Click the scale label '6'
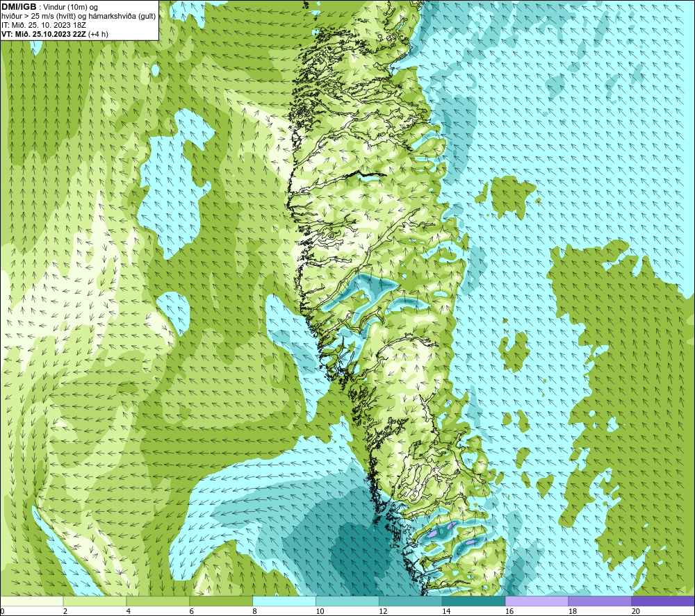The image size is (695, 616). point(192,611)
